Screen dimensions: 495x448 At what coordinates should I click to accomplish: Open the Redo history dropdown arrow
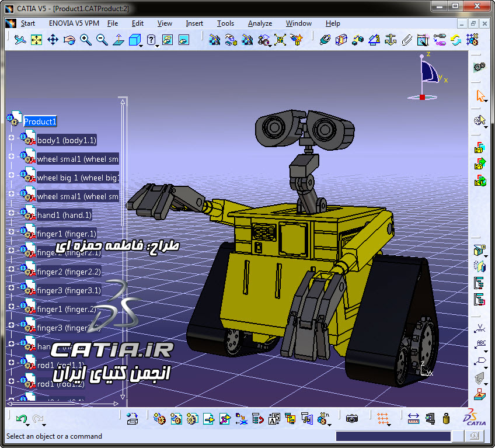click(x=44, y=425)
